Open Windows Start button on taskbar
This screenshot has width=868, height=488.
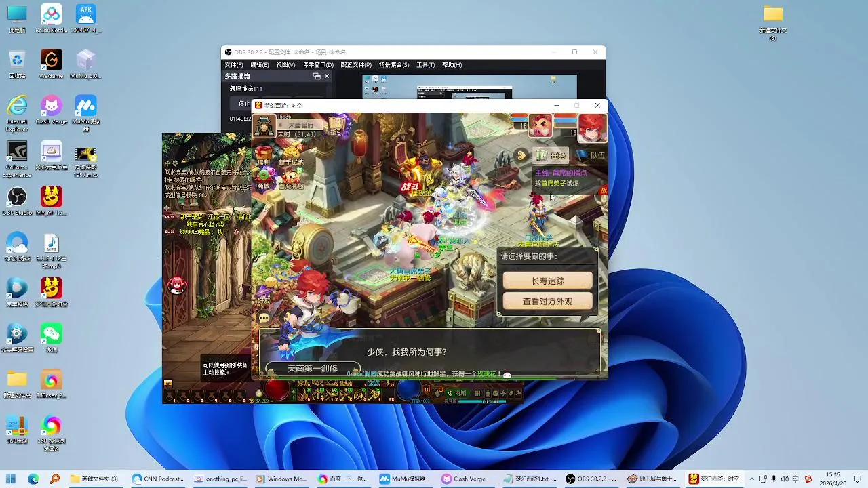pos(12,479)
